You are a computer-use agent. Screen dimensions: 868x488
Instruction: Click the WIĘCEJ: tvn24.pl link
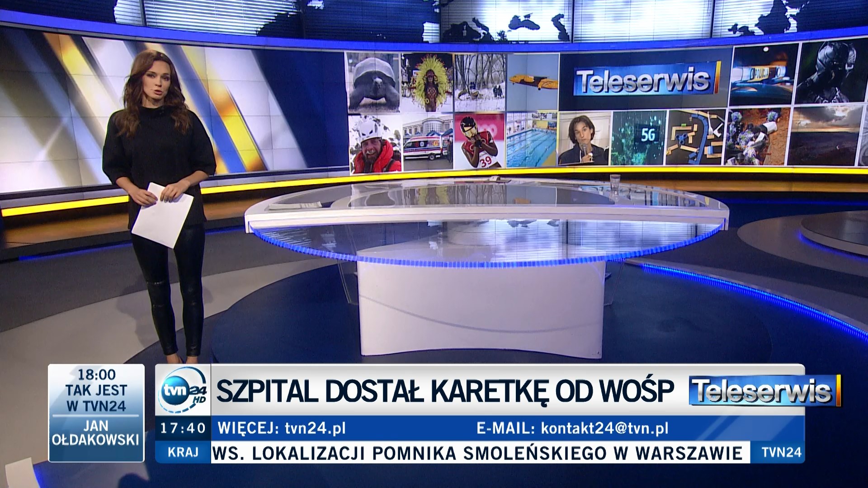point(282,428)
